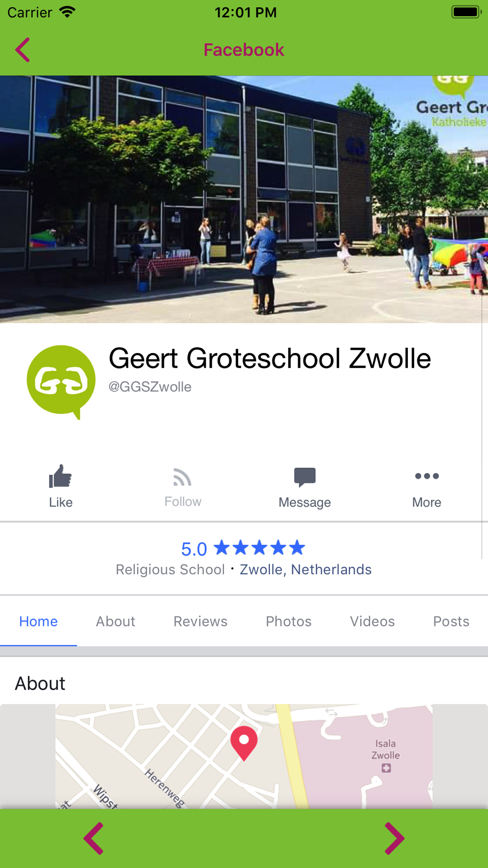Tap the back arrow in top header
Viewport: 488px width, 868px height.
tap(22, 50)
